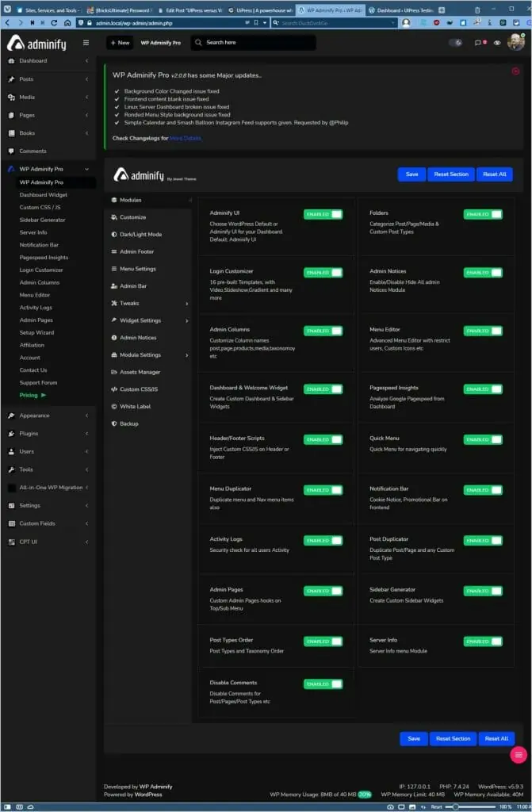Screen dimensions: 532x812
Task: Expand the Settings sidebar chevron
Action: [86, 505]
